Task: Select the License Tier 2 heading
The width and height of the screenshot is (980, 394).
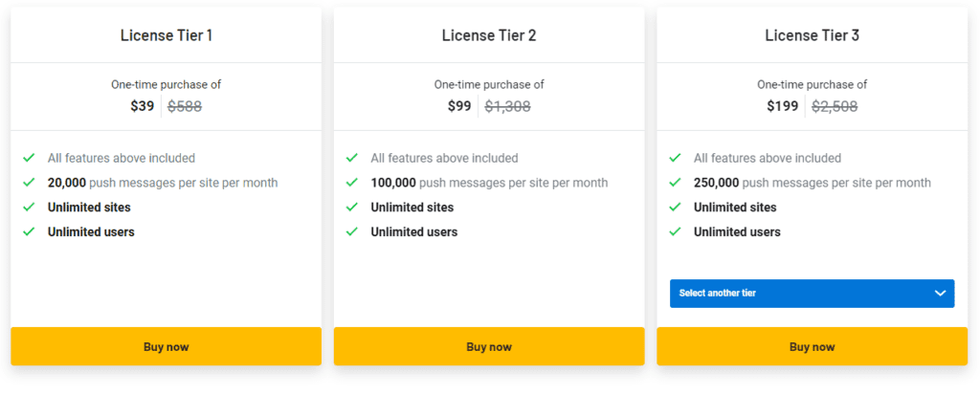Action: coord(489,35)
